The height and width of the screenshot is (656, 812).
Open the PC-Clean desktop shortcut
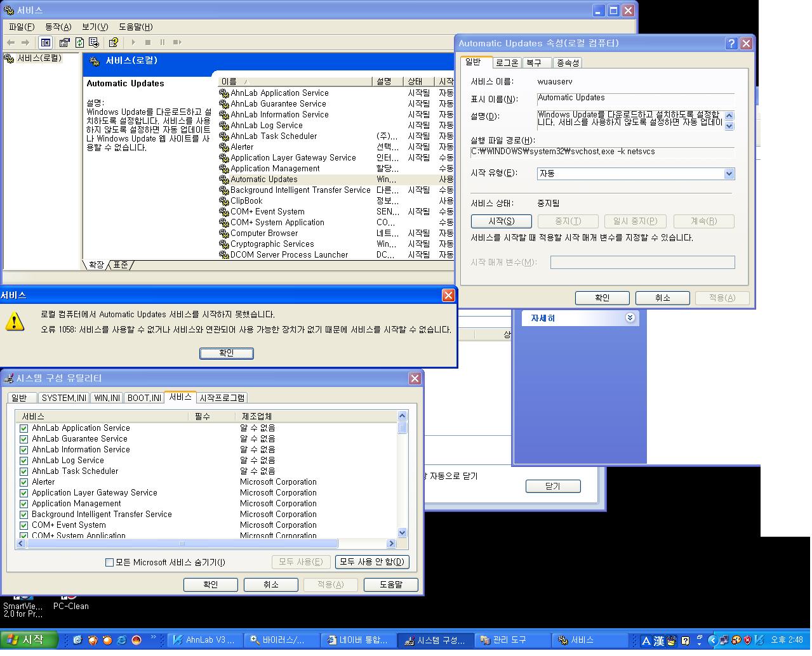point(70,601)
